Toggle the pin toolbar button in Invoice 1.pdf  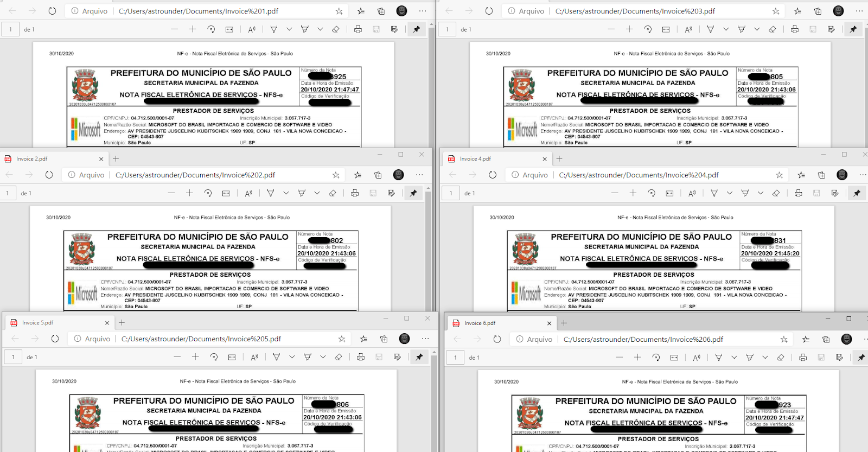point(417,29)
